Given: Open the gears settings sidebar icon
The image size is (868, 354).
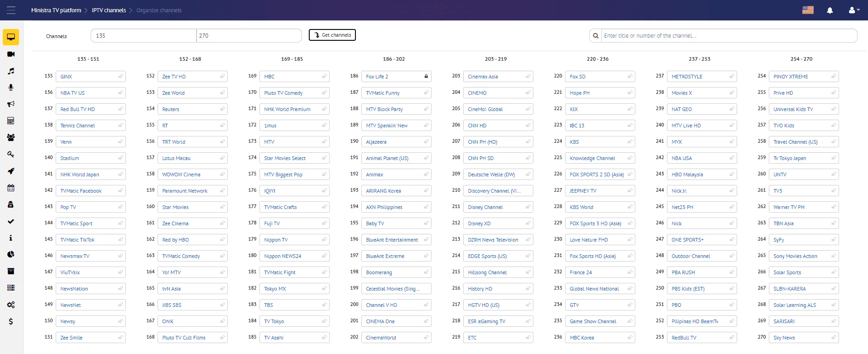Looking at the screenshot, I should tap(11, 305).
